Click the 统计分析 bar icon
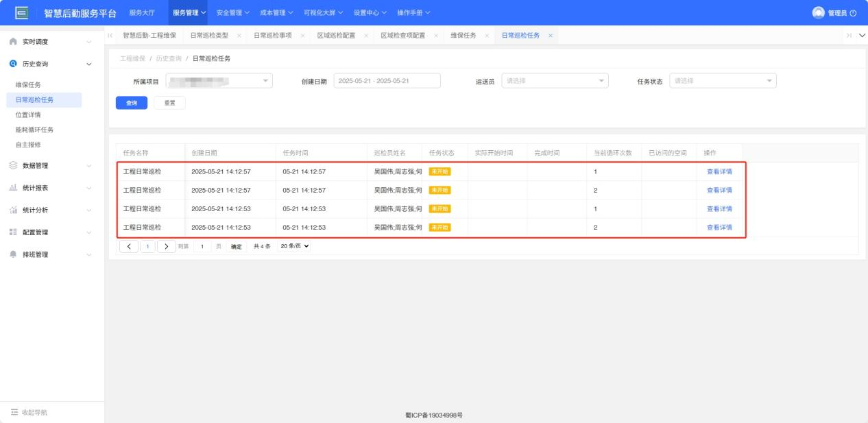 (14, 210)
